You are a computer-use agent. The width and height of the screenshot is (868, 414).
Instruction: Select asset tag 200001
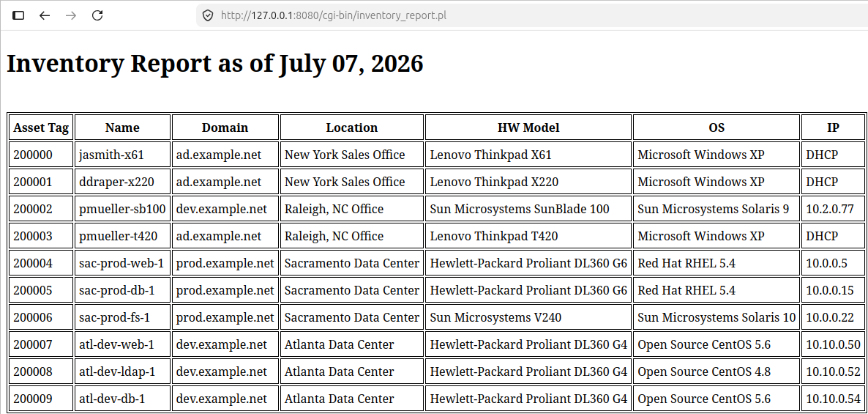tap(41, 182)
